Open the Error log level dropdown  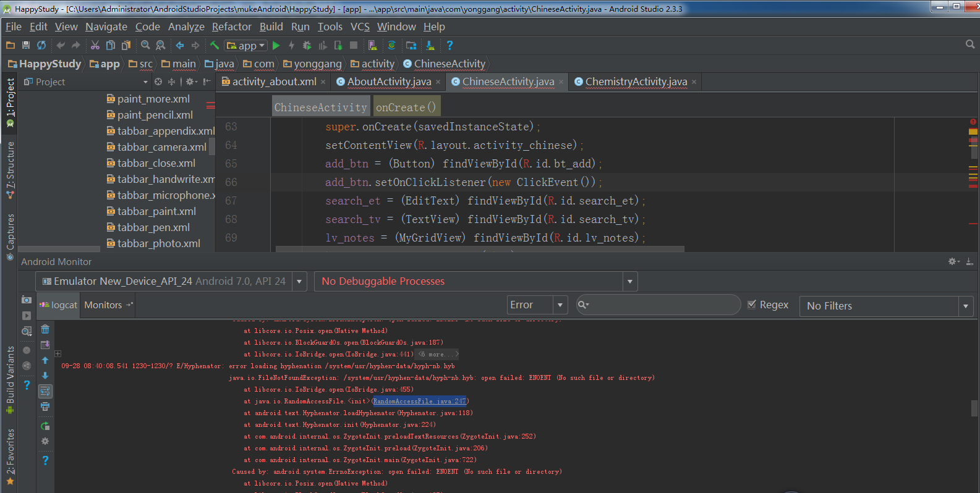(x=560, y=305)
